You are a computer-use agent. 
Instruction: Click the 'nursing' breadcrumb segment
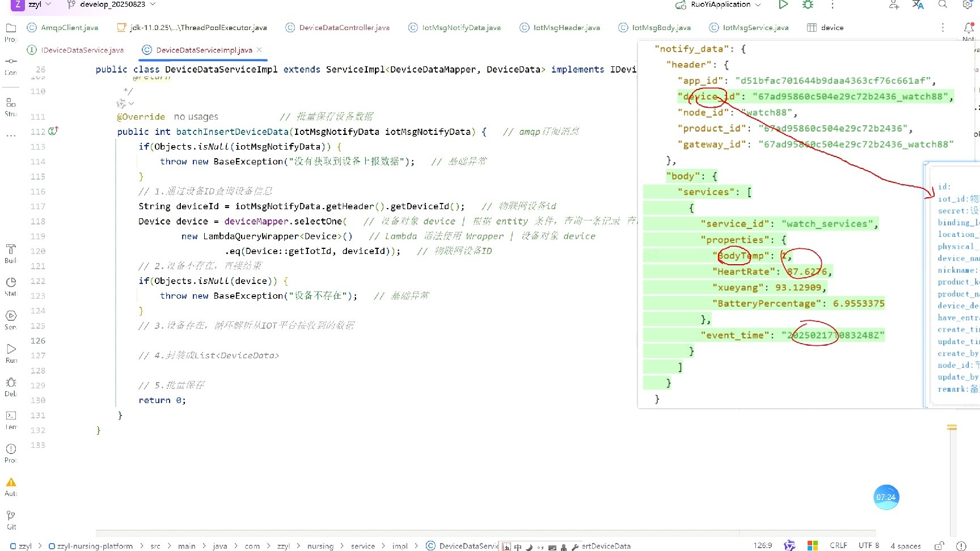(x=320, y=546)
